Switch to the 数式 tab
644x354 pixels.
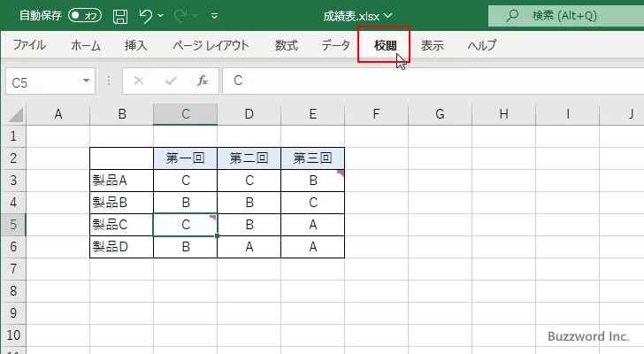point(286,45)
